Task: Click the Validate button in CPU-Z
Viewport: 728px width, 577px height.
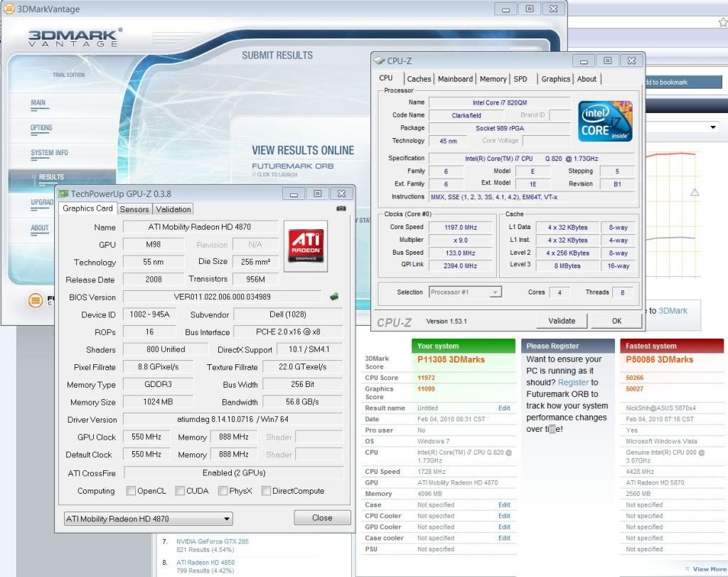Action: point(562,321)
